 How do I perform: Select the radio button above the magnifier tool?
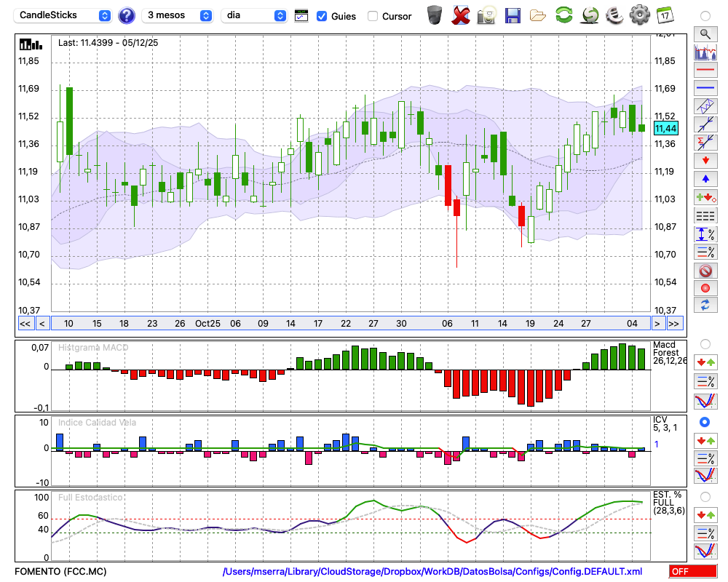coord(705,16)
